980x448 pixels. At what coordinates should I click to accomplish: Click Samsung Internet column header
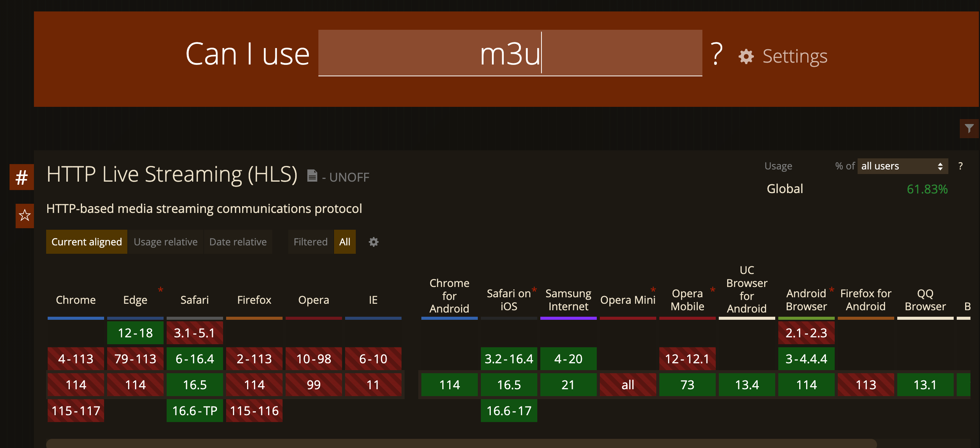pyautogui.click(x=569, y=300)
